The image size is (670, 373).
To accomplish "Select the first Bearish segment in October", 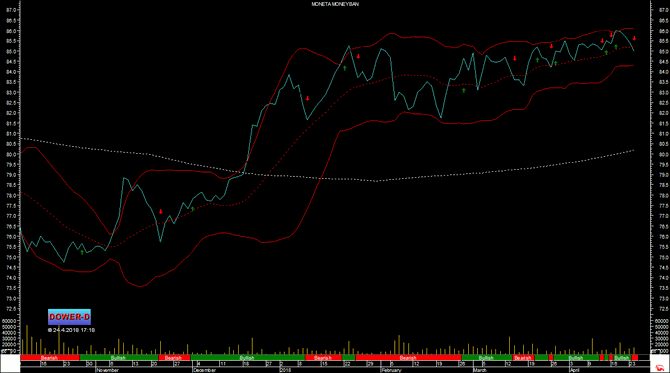I will 50,358.
